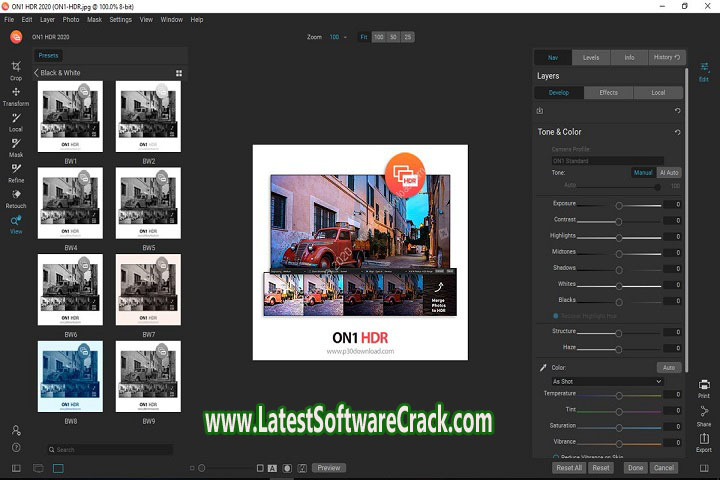Switch preset browser to grid view
This screenshot has width=720, height=480.
tap(179, 73)
